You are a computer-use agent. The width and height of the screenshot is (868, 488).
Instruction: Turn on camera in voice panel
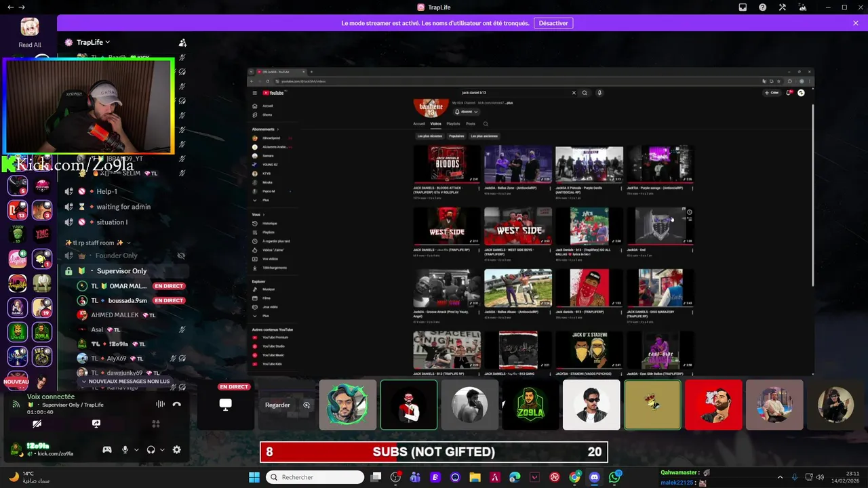[37, 424]
